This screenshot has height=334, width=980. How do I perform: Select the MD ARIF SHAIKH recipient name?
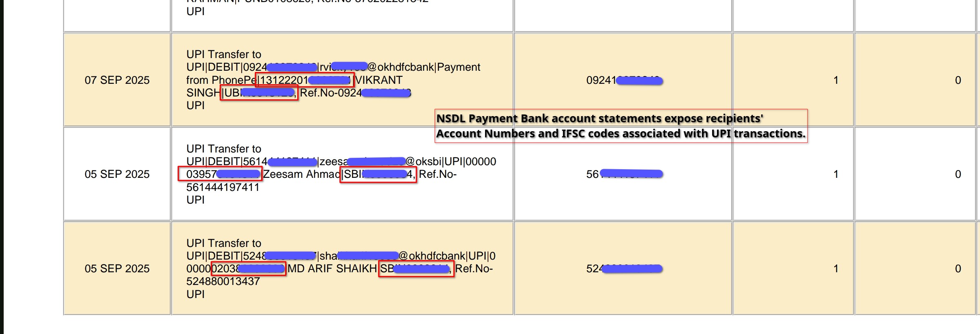tap(332, 269)
